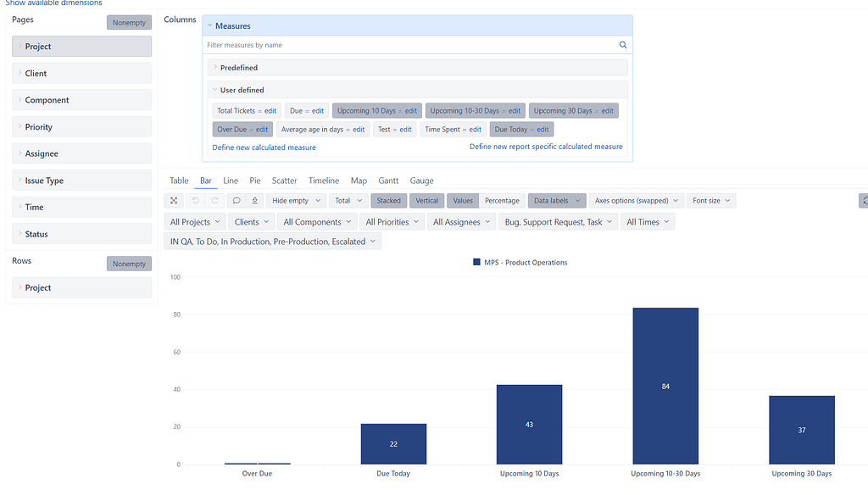The height and width of the screenshot is (495, 868).
Task: Click the MPS - Product Operations legend swatch
Action: pyautogui.click(x=476, y=263)
